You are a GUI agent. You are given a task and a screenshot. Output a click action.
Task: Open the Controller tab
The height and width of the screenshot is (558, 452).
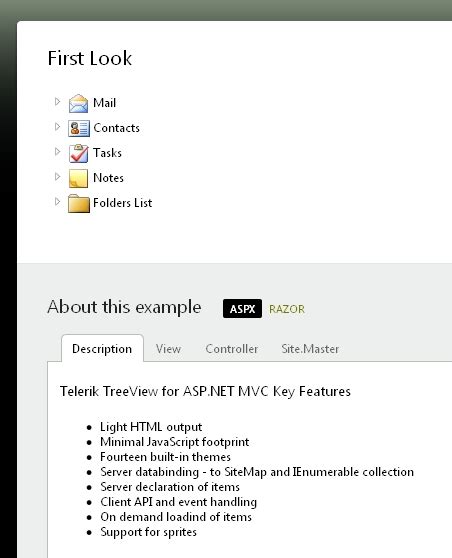(x=232, y=349)
